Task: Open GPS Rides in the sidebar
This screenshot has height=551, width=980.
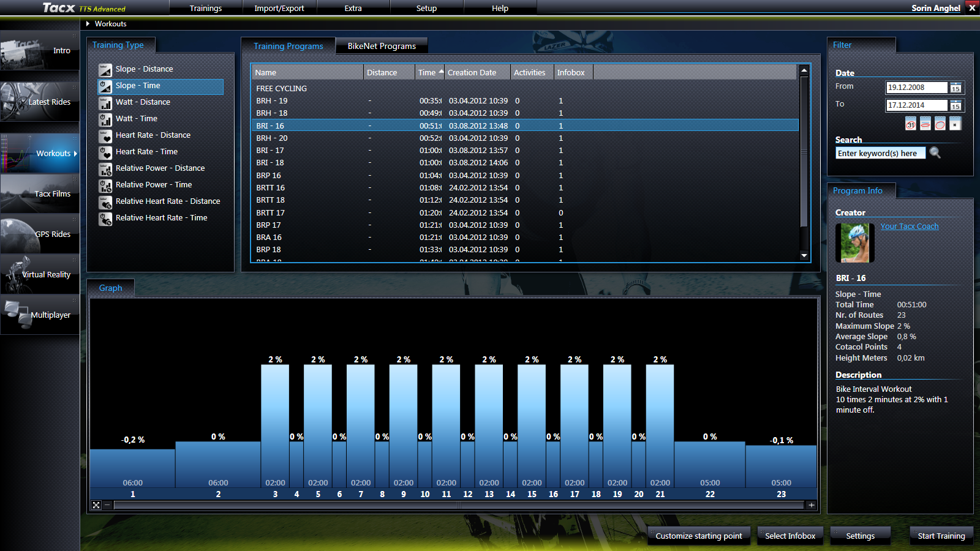Action: 40,234
